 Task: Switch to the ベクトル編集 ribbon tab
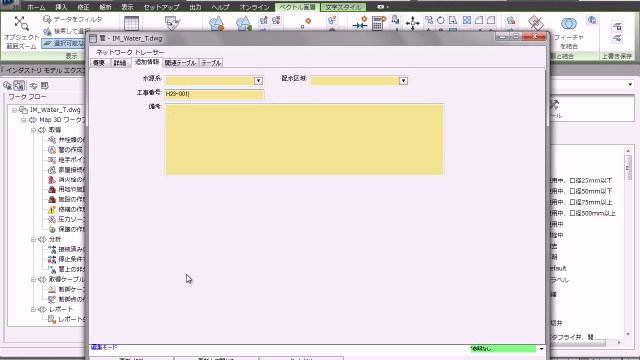click(297, 7)
